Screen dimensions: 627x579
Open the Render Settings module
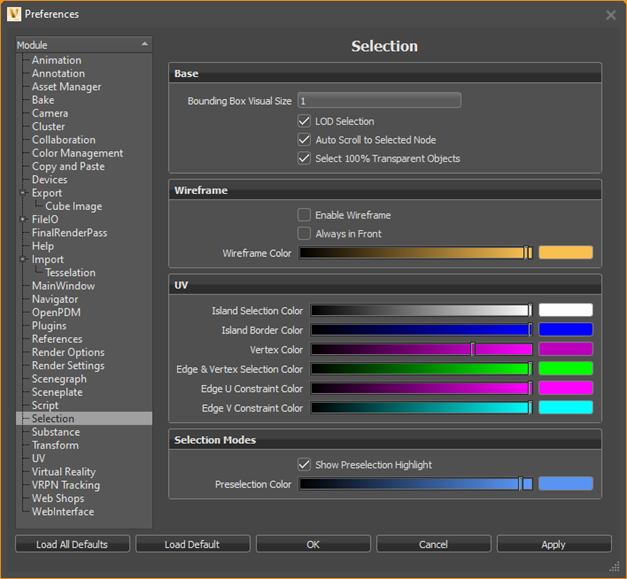(x=68, y=366)
